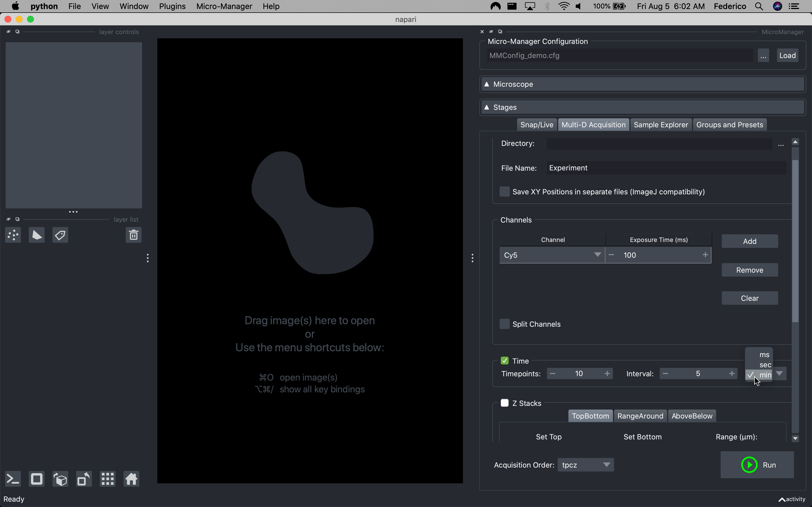Create a new points layer
This screenshot has height=507, width=812.
(13, 235)
